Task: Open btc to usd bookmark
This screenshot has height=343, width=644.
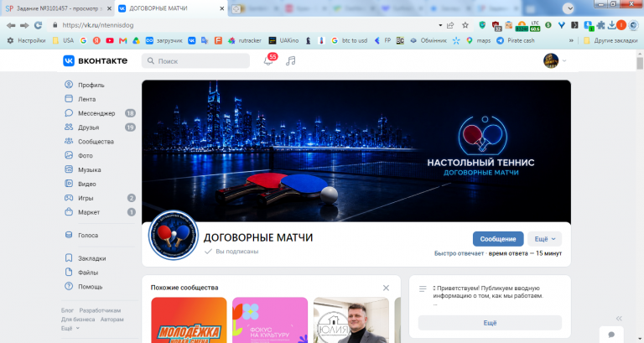Action: click(x=349, y=40)
